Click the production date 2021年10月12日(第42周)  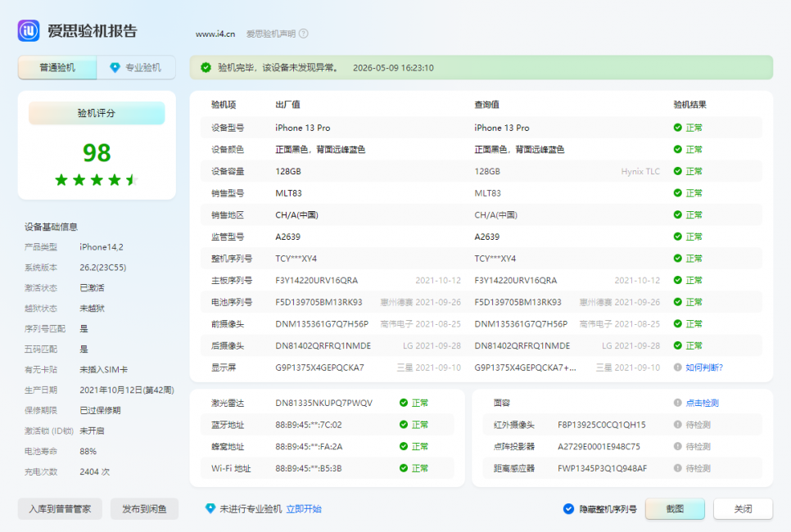(x=127, y=390)
